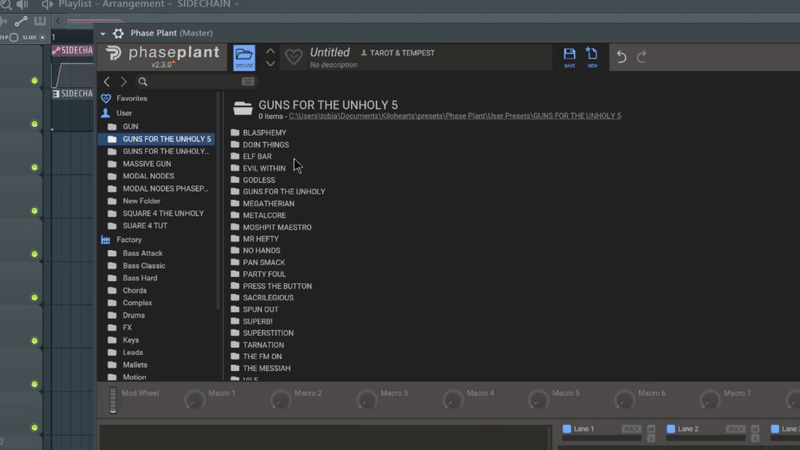Viewport: 800px width, 450px height.
Task: Open the Mallets factory folder
Action: pos(135,365)
